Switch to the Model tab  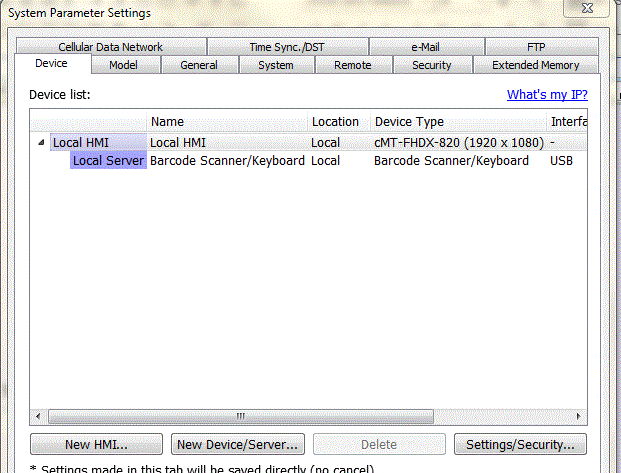pos(123,65)
